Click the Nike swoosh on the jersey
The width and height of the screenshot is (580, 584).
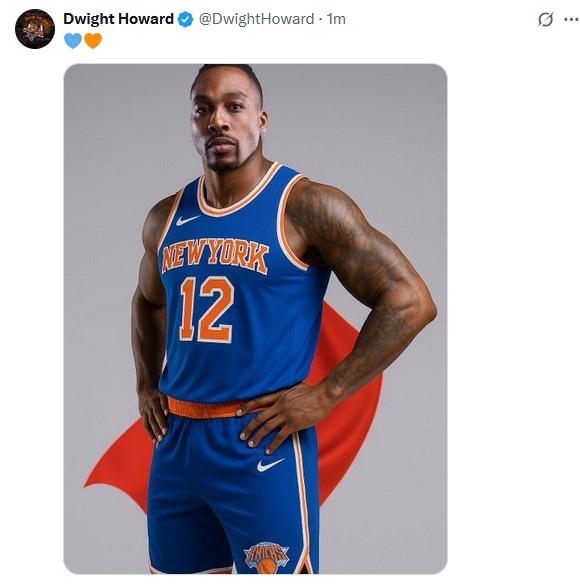pos(188,220)
